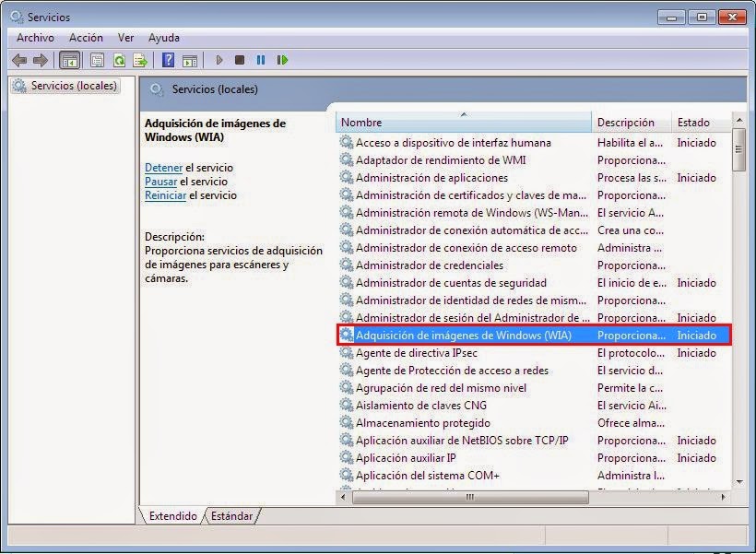
Task: Open Properties from the toolbar icon
Action: coord(98,60)
